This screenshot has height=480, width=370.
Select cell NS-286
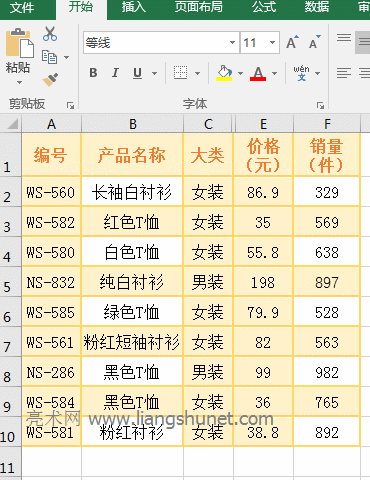(x=51, y=372)
